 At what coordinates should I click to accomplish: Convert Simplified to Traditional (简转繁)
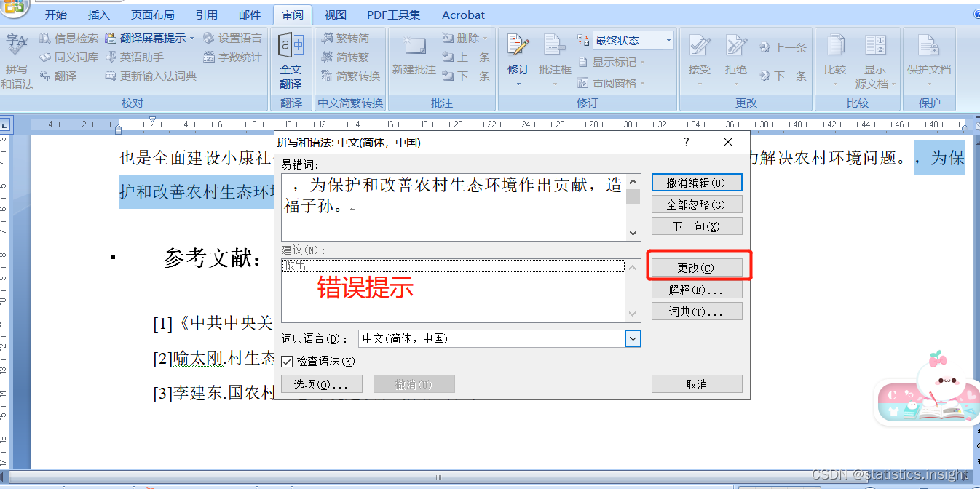point(345,57)
